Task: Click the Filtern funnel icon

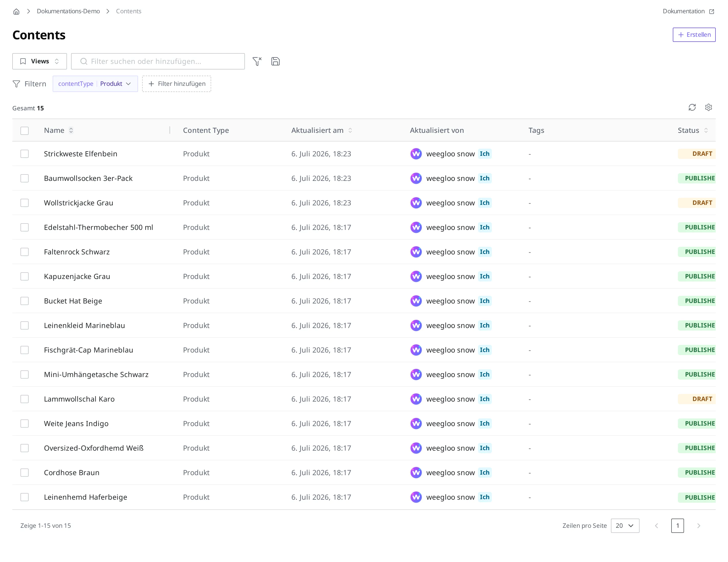Action: coord(16,84)
